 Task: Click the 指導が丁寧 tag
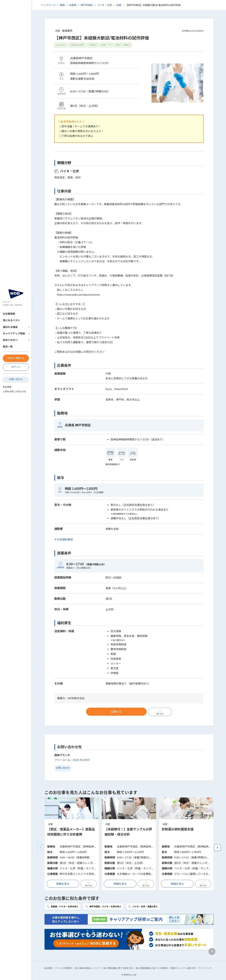(106, 45)
